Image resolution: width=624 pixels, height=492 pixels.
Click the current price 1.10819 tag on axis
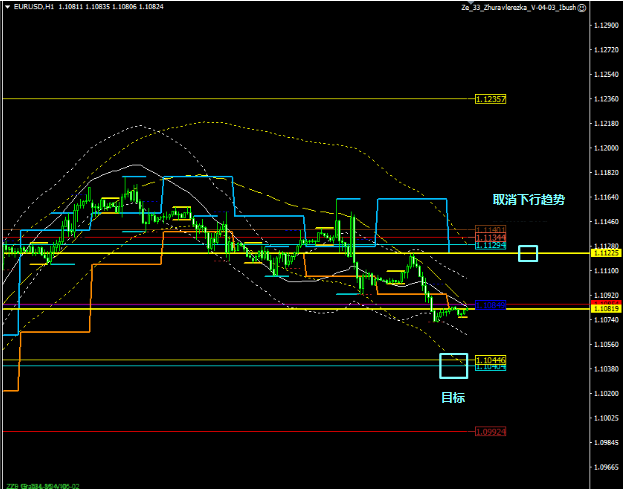605,309
